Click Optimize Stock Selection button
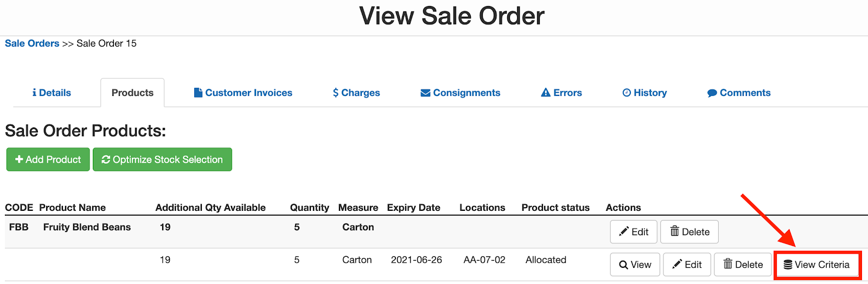 point(162,159)
